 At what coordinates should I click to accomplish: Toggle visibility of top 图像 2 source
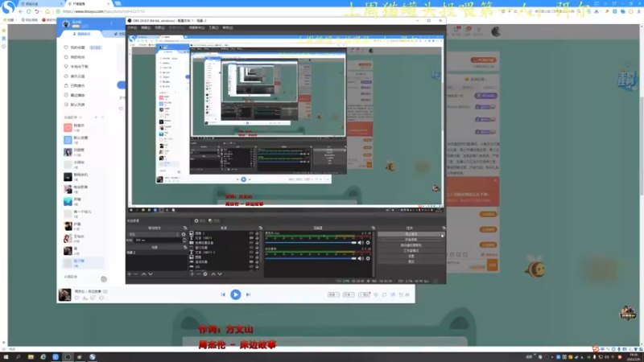pos(251,233)
